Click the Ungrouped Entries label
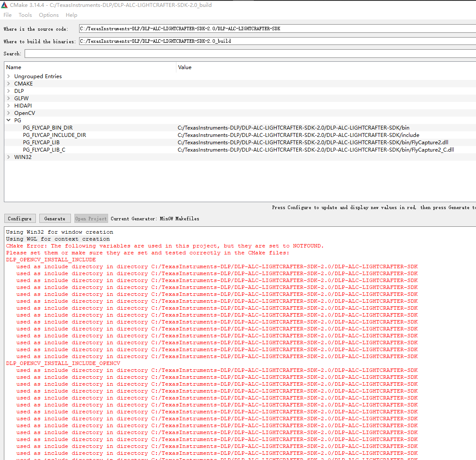 pyautogui.click(x=38, y=76)
